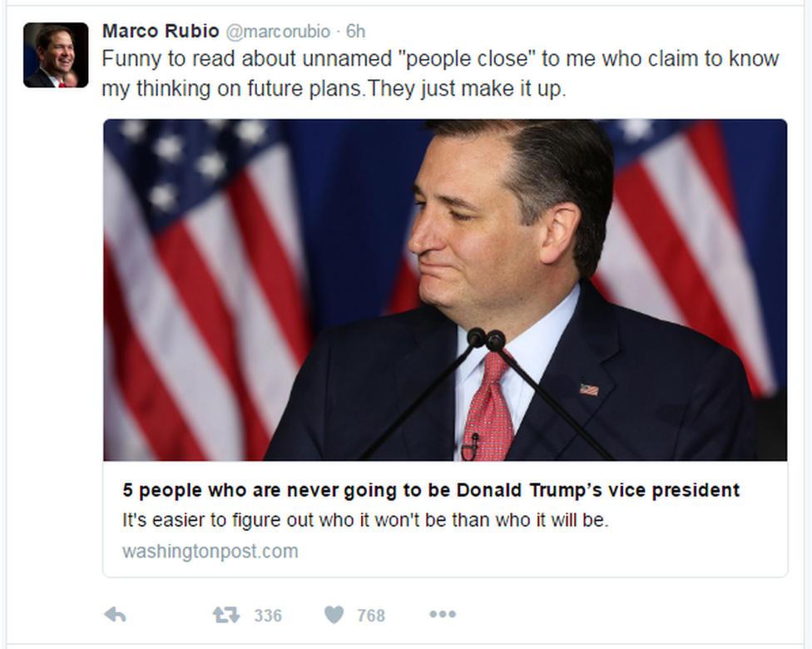Click the article headline about Trump's vice president
Image resolution: width=812 pixels, height=649 pixels.
pos(430,490)
